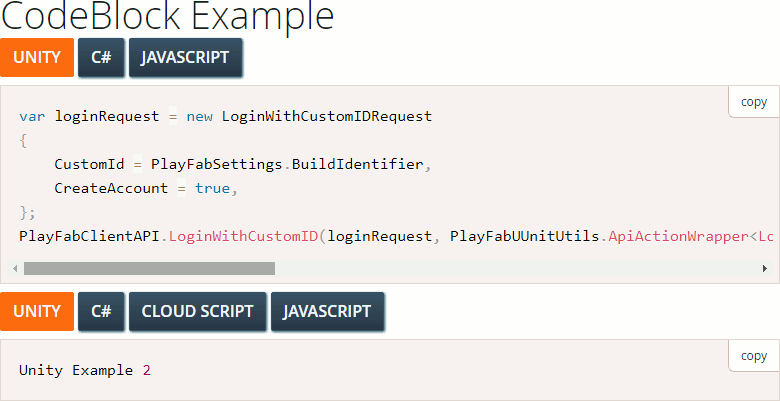Open the CLOUD SCRIPT tab
The image size is (780, 401).
pos(197,311)
